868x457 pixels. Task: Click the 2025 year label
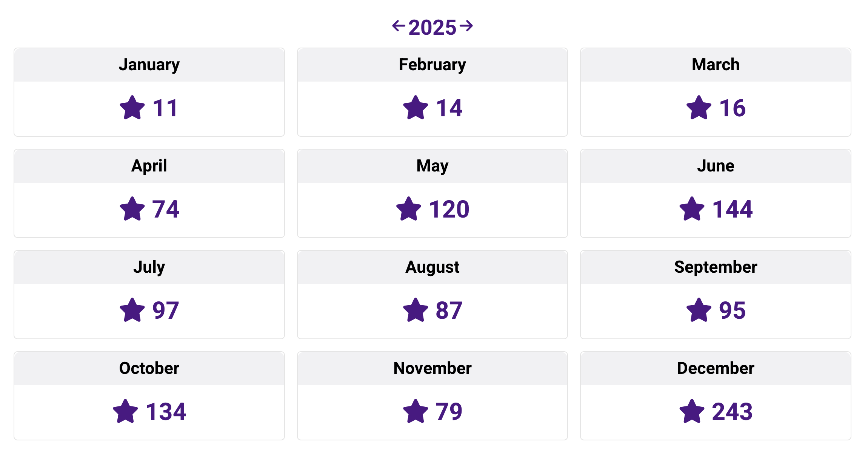pos(432,26)
